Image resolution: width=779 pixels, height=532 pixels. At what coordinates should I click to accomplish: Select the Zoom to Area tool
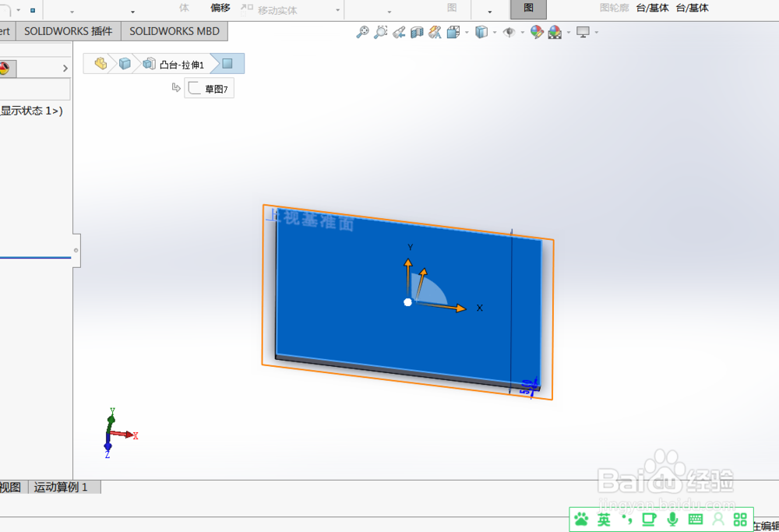(x=381, y=32)
